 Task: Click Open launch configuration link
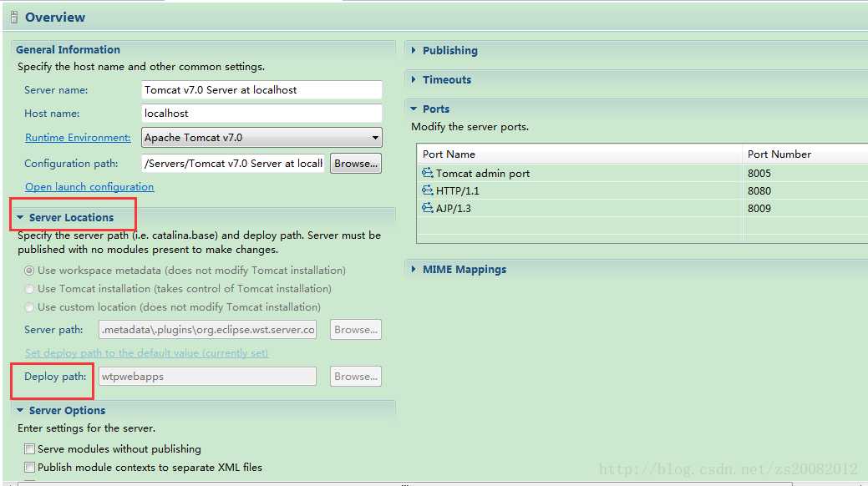coord(89,186)
